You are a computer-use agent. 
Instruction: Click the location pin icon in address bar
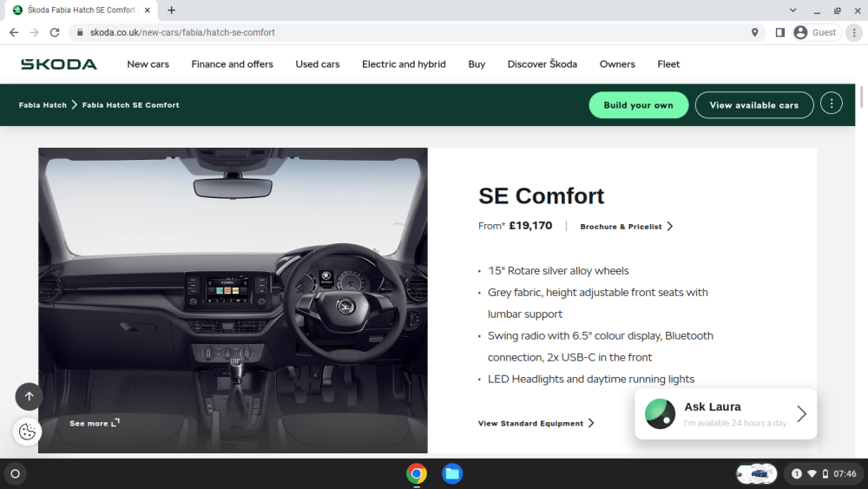pyautogui.click(x=754, y=33)
